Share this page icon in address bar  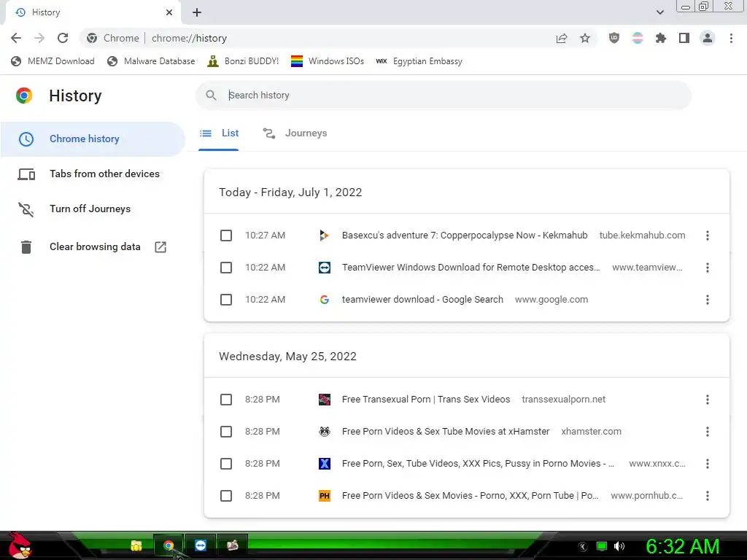tap(562, 38)
